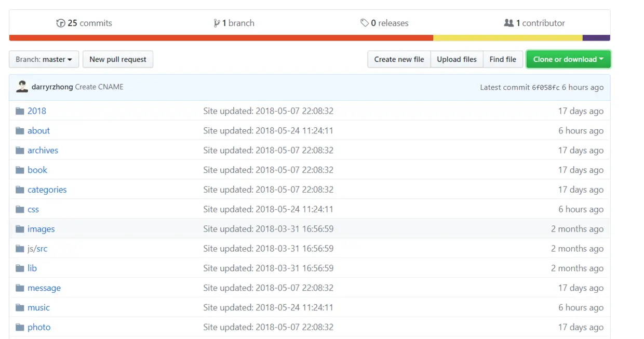Click the contributors people icon
The image size is (644, 339).
508,23
